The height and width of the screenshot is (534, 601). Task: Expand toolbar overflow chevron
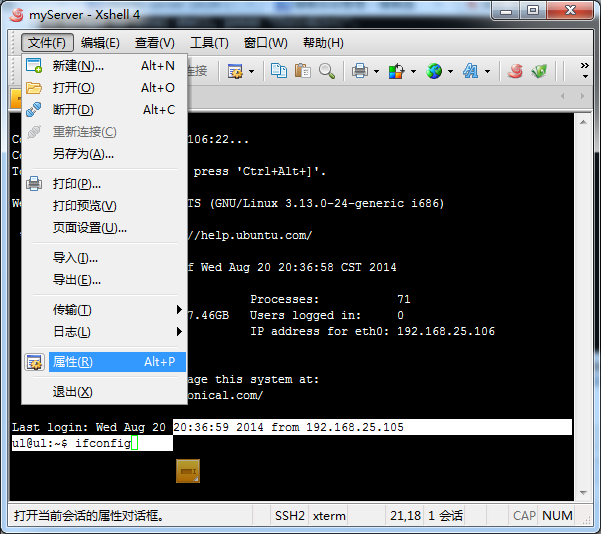tap(585, 70)
